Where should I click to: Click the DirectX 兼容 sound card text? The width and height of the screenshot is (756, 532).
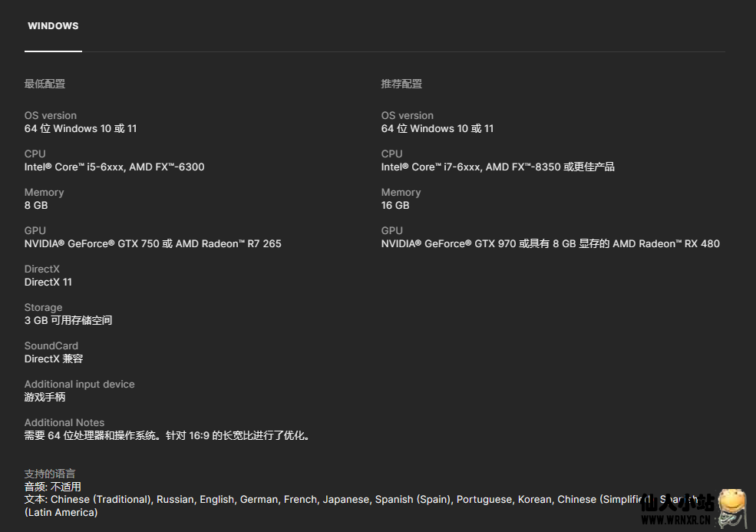tap(54, 359)
